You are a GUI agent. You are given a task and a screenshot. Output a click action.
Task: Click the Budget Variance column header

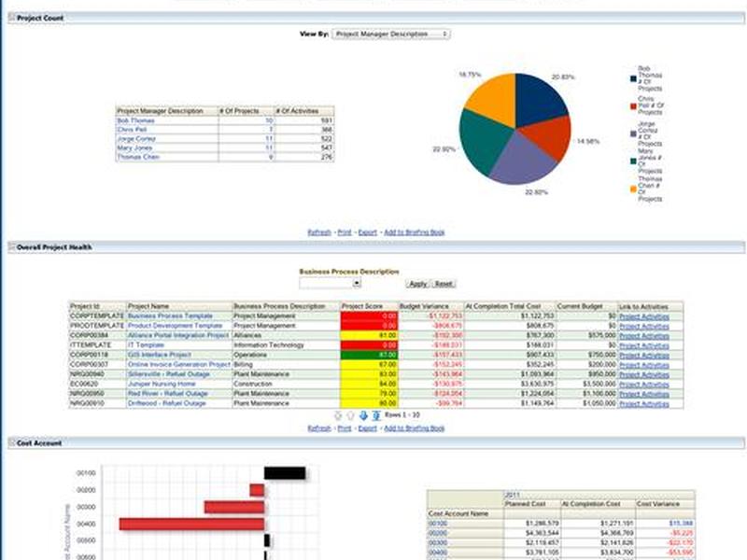[431, 306]
